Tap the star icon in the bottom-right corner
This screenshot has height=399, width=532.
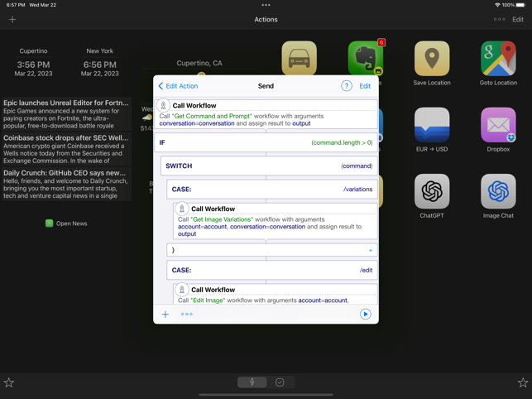[x=523, y=382]
